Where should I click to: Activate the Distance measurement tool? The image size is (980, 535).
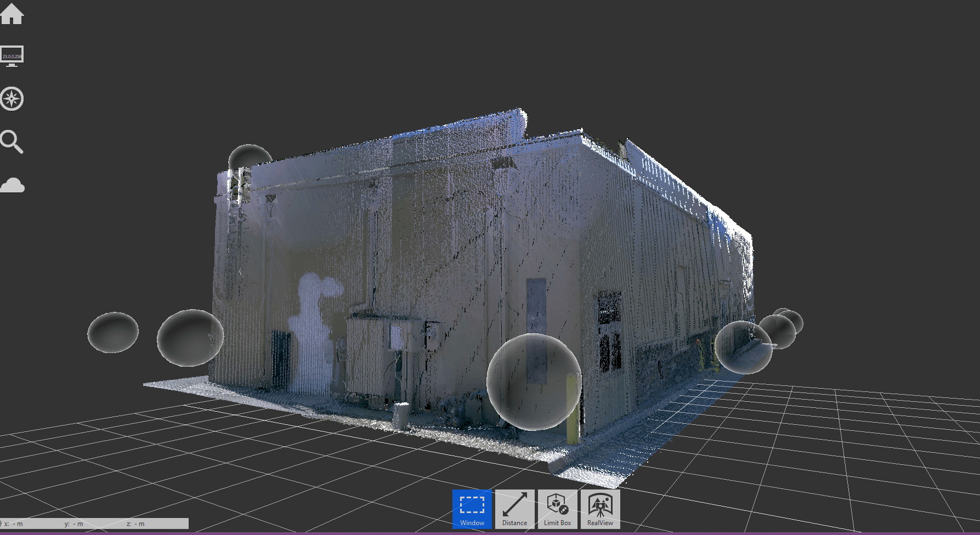pyautogui.click(x=514, y=509)
